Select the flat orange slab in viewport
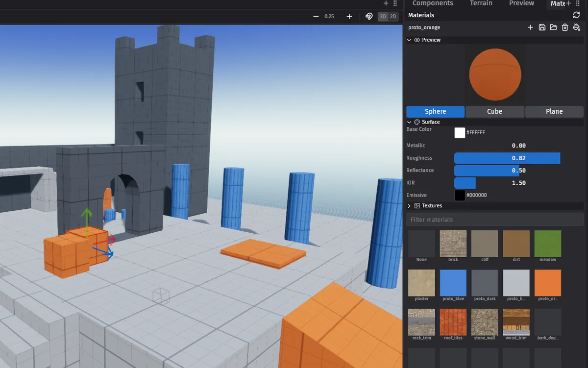The width and height of the screenshot is (588, 368). click(x=263, y=253)
